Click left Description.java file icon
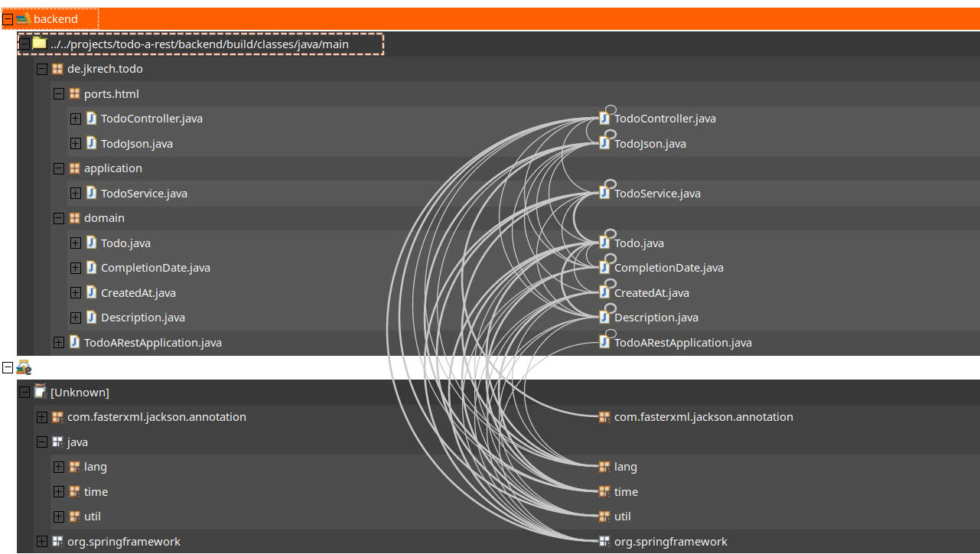 pyautogui.click(x=91, y=318)
